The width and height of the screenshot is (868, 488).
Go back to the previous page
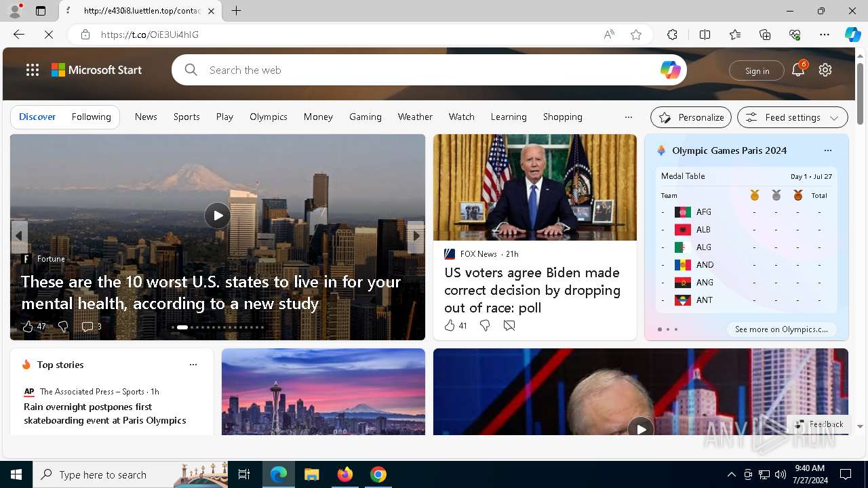[19, 35]
